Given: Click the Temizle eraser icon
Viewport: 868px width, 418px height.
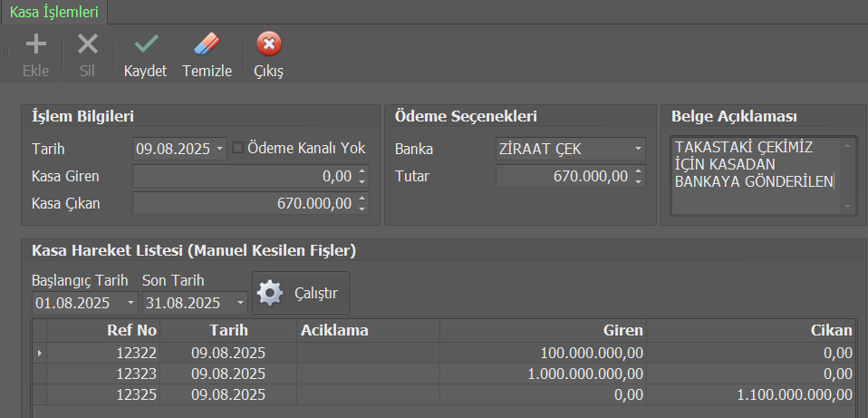Looking at the screenshot, I should coord(207,44).
